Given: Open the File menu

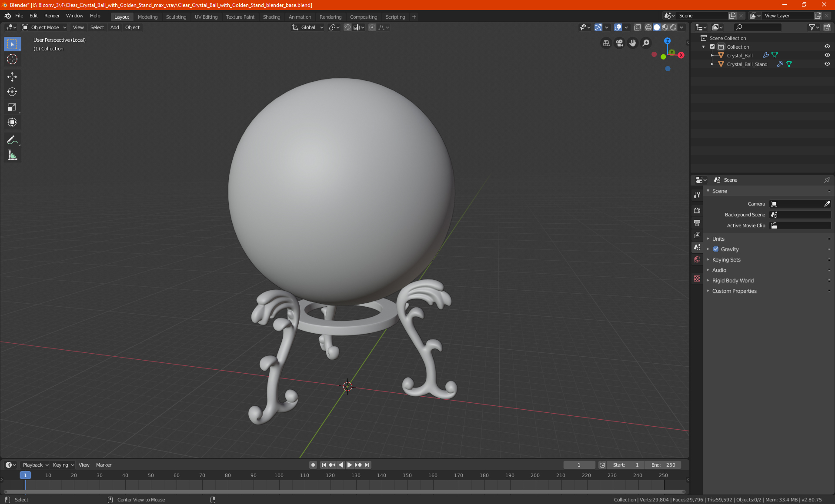Looking at the screenshot, I should click(x=19, y=16).
